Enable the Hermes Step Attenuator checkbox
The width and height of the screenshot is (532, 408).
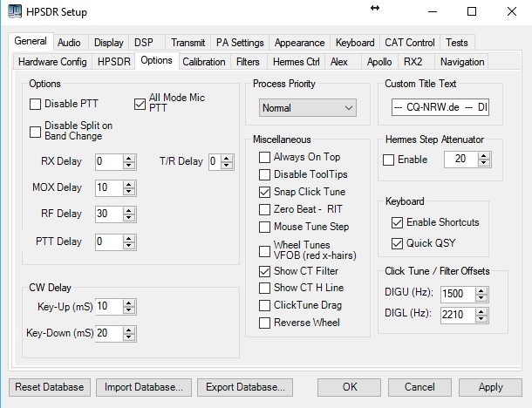pos(388,160)
